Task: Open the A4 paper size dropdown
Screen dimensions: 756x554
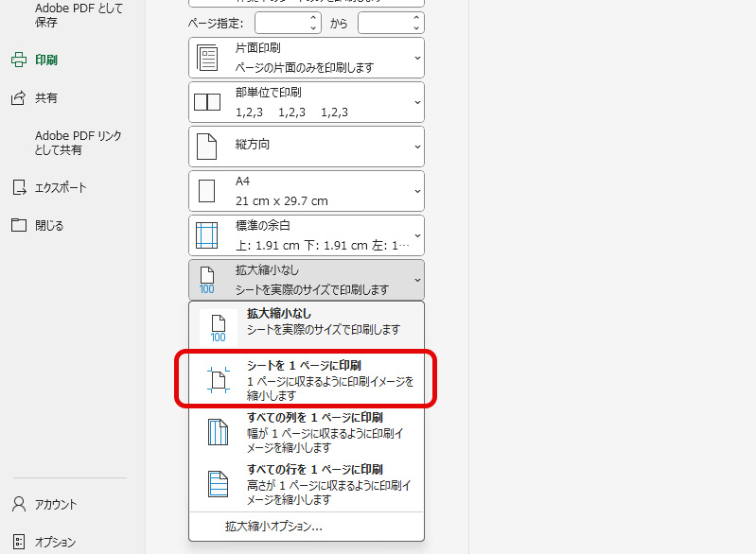Action: 306,191
